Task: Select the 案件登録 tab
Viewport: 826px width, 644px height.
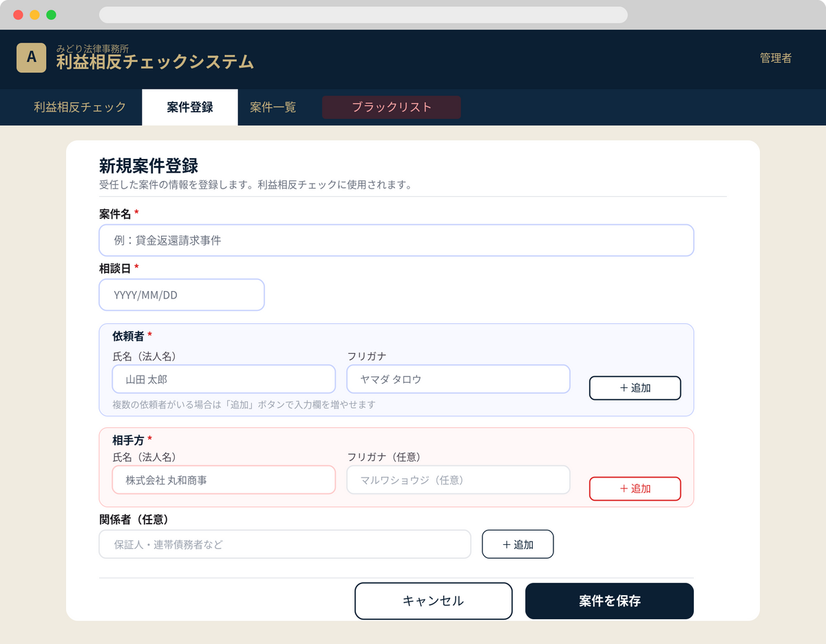Action: pos(190,107)
